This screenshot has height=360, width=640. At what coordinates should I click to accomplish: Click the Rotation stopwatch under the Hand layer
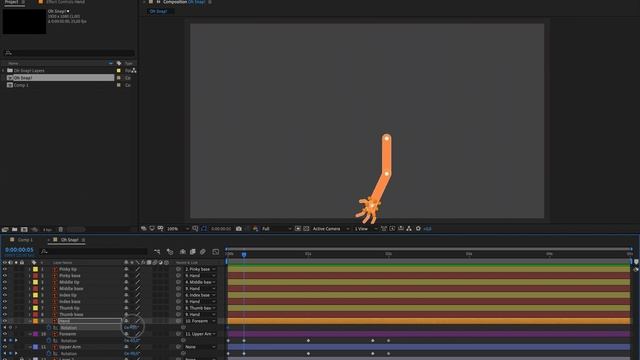(x=49, y=327)
